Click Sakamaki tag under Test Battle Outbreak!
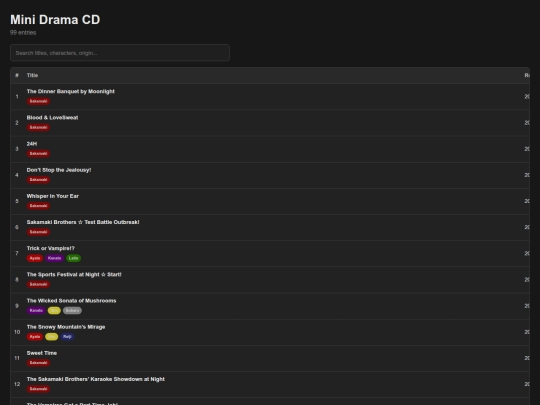Viewport: 540px width, 405px height. (x=38, y=232)
